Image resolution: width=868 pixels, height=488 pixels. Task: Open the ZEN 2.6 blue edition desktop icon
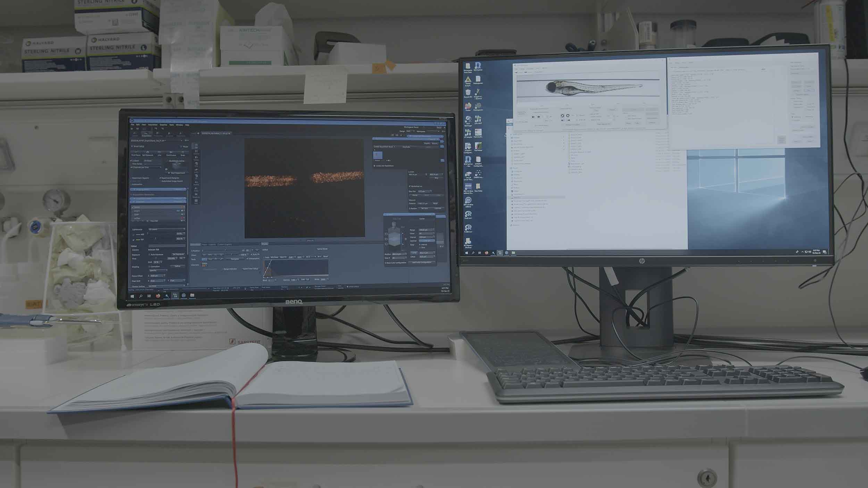(468, 201)
